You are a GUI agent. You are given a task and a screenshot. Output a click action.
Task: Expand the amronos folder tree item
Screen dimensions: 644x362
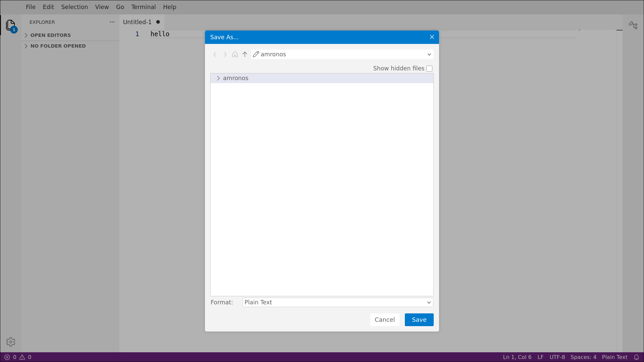218,78
